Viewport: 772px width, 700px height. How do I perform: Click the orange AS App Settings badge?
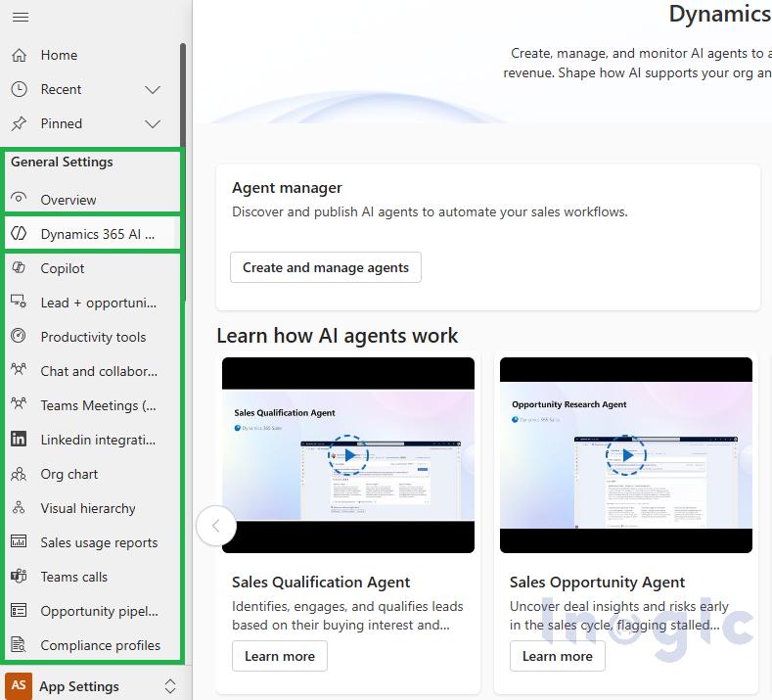tap(19, 685)
